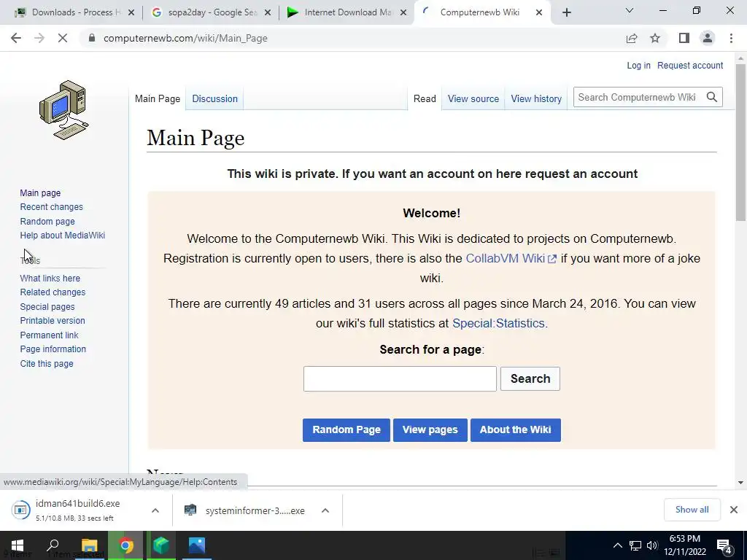Click the page vertical scrollbar thumb
This screenshot has width=747, height=560.
click(x=740, y=142)
